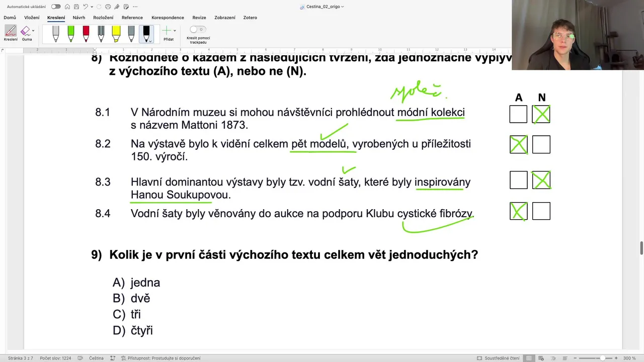Select the draft view icon
This screenshot has width=644, height=362.
(565, 358)
